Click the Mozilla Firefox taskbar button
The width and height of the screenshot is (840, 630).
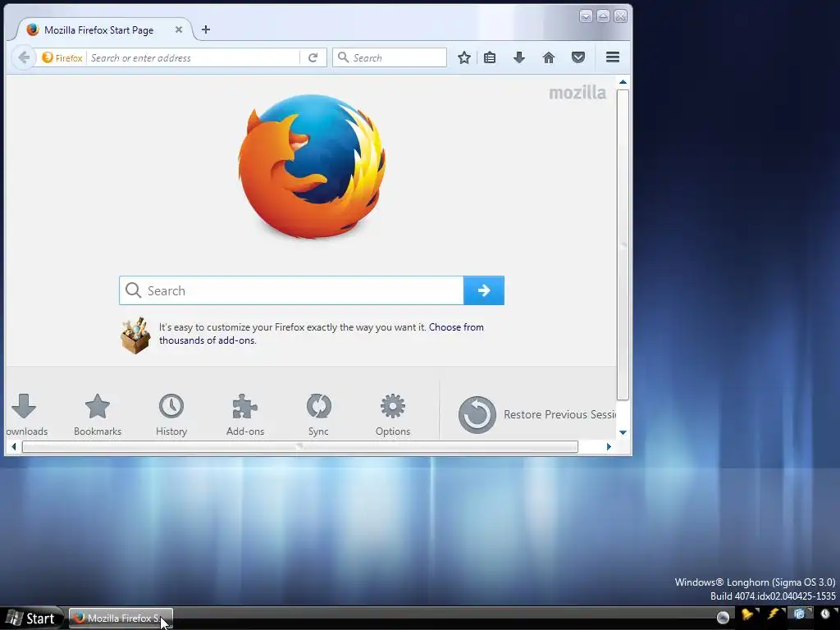pos(121,619)
